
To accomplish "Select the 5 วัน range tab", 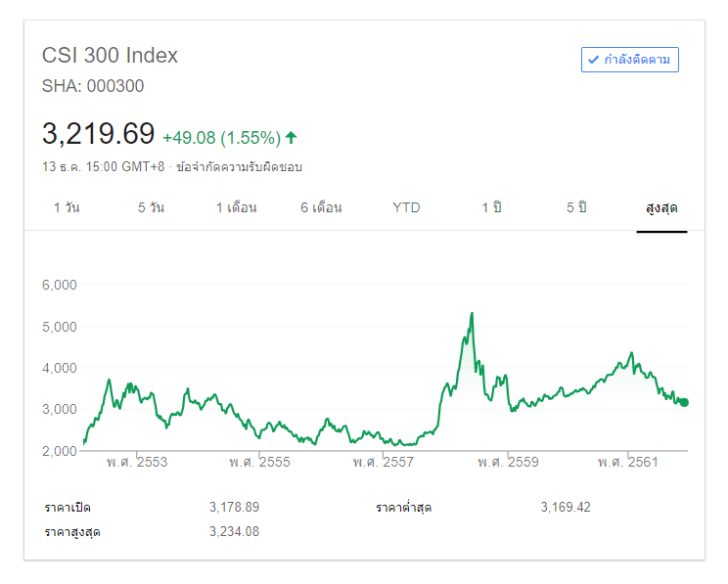I will pos(151,208).
